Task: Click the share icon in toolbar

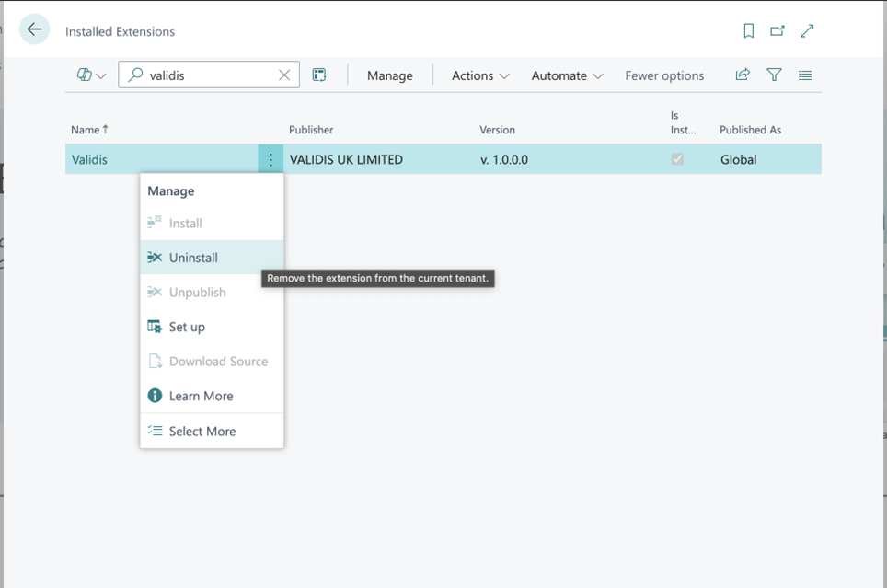Action: click(743, 75)
